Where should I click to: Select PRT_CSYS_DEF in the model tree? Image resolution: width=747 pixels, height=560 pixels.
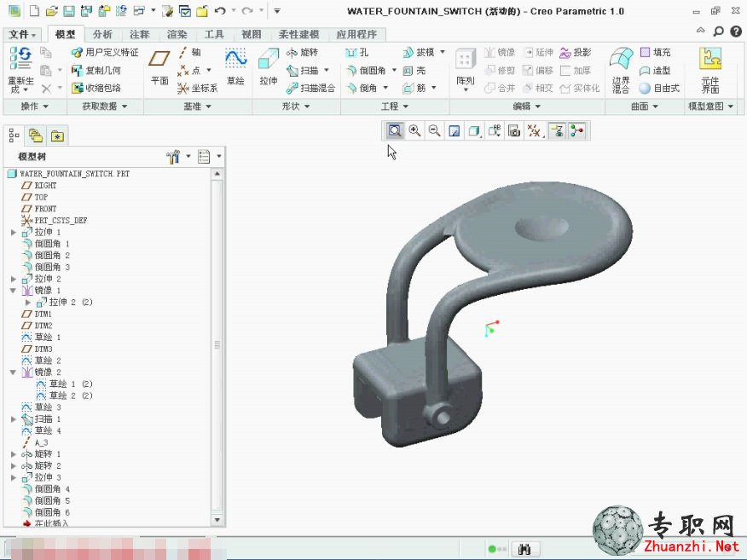[x=55, y=221]
